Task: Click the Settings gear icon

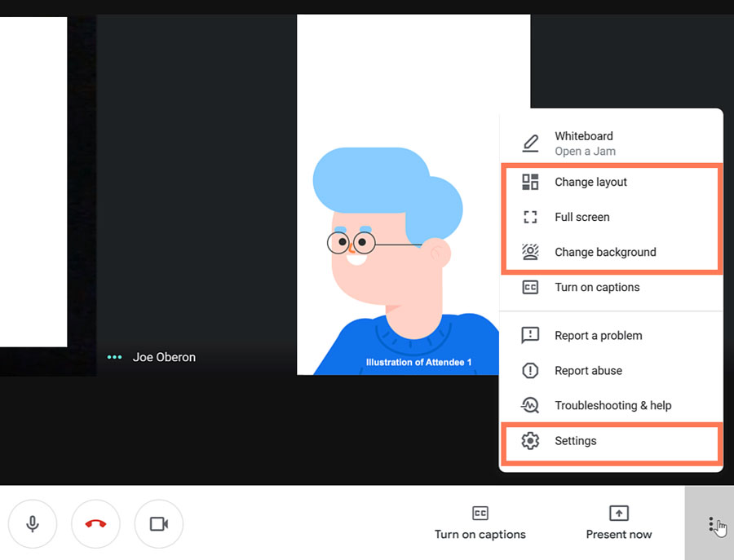Action: click(531, 440)
